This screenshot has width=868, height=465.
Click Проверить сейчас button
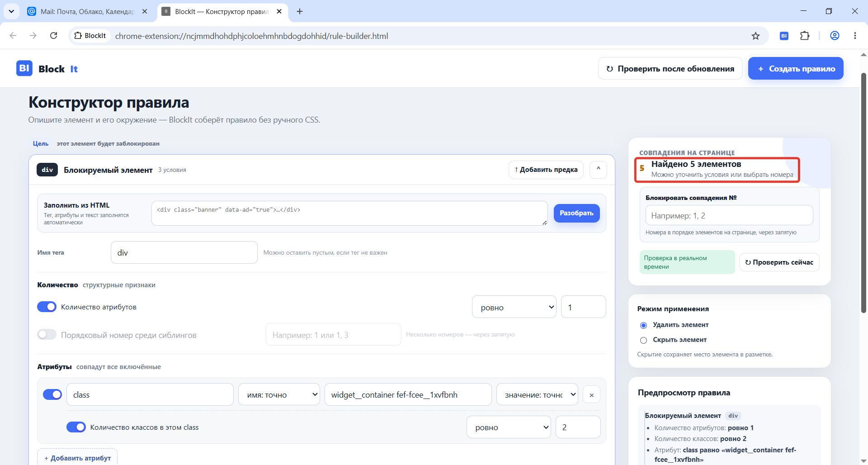pos(779,262)
